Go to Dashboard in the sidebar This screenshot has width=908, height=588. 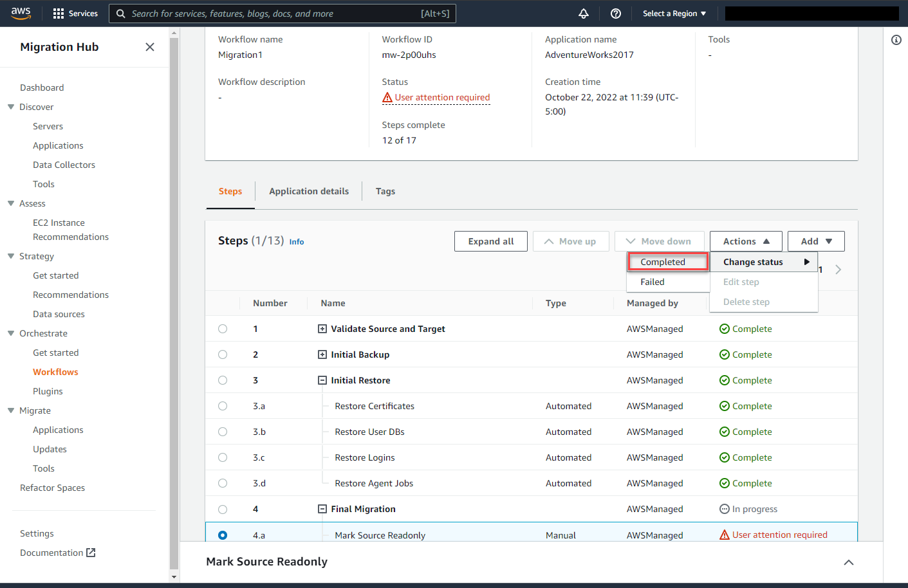click(x=42, y=87)
